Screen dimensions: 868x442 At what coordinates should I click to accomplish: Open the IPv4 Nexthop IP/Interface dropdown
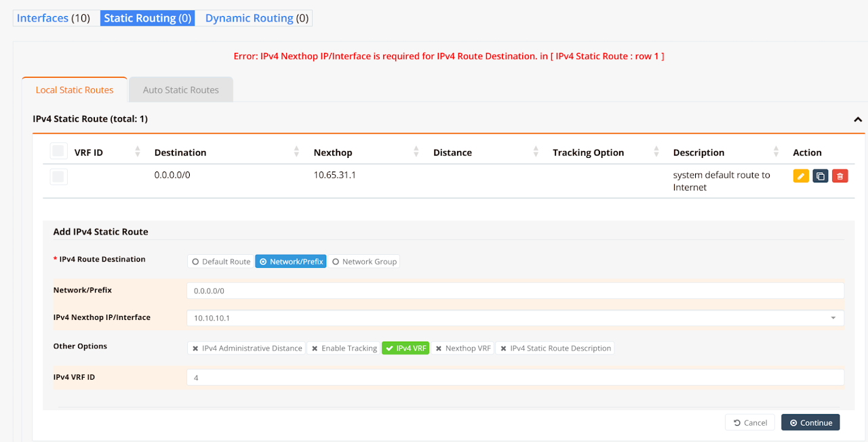[832, 318]
